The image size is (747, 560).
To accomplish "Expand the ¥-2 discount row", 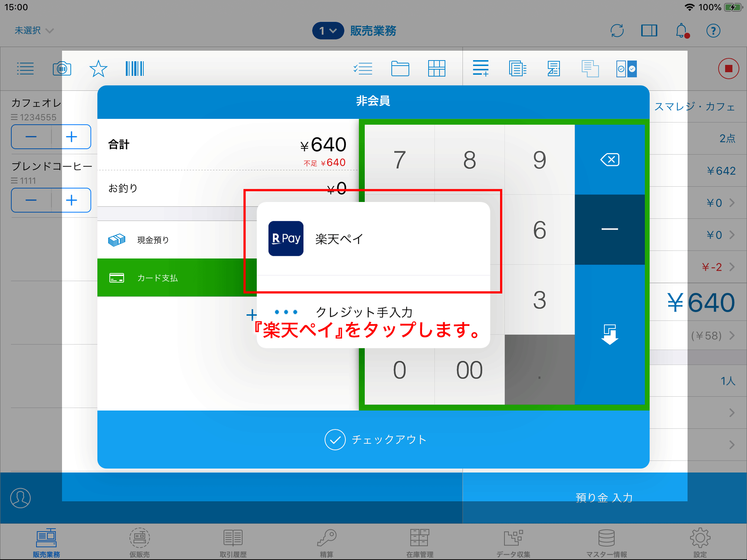I will (698, 267).
